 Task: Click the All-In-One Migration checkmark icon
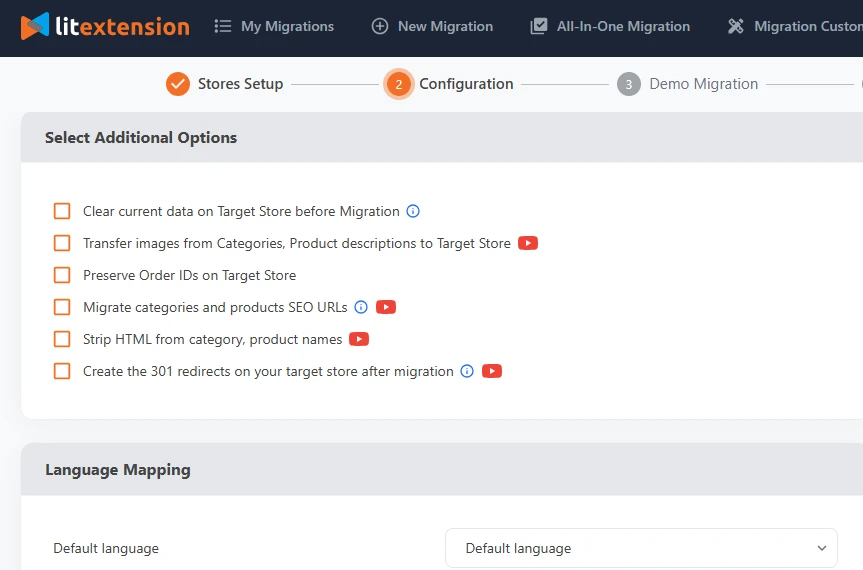pos(539,26)
